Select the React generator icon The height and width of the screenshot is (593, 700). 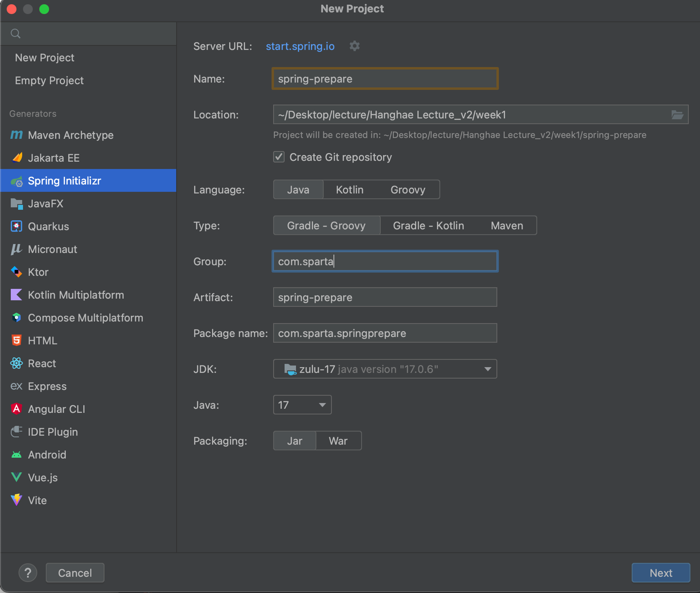coord(16,363)
